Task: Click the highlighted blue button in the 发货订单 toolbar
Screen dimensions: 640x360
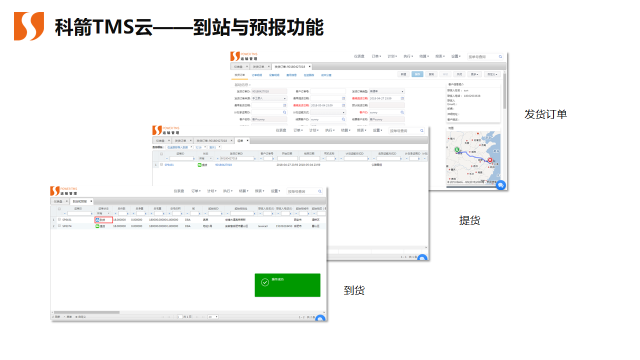Action: [x=417, y=74]
